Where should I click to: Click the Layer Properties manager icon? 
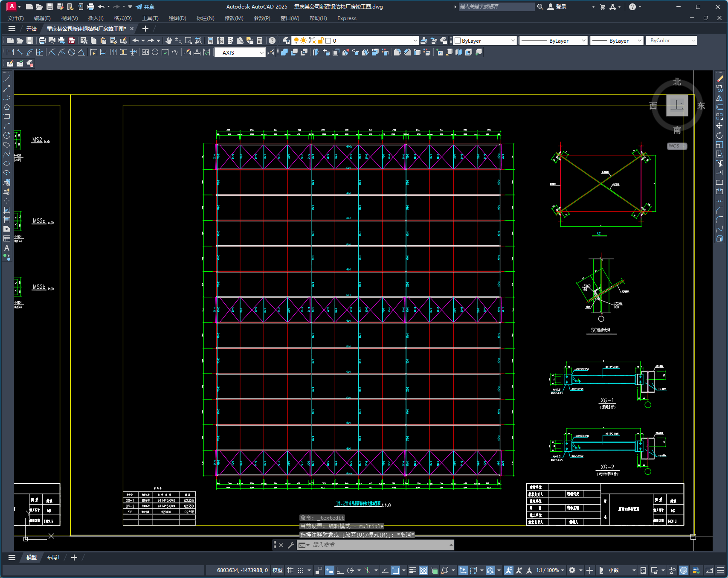point(286,41)
